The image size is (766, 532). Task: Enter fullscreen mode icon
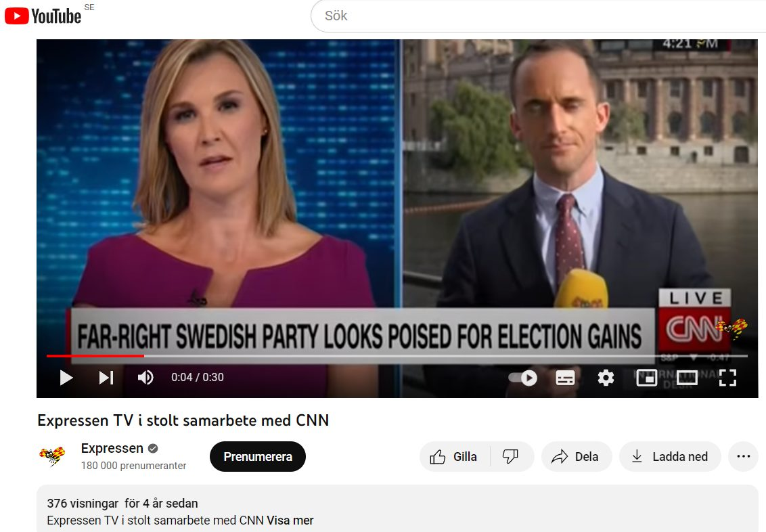(x=727, y=378)
